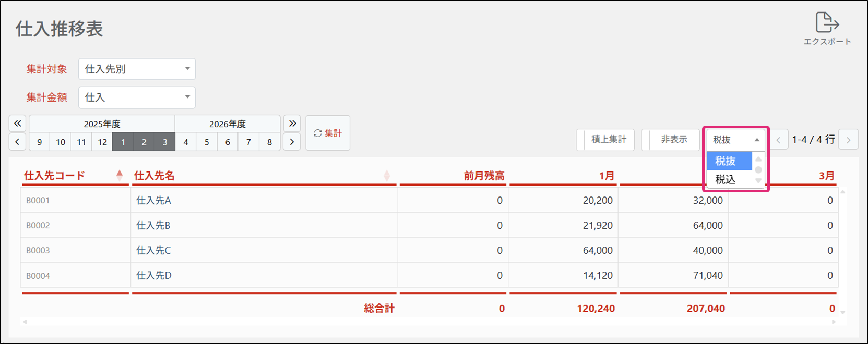Toggle the 非表示 hide button
The image size is (868, 344).
pos(671,140)
